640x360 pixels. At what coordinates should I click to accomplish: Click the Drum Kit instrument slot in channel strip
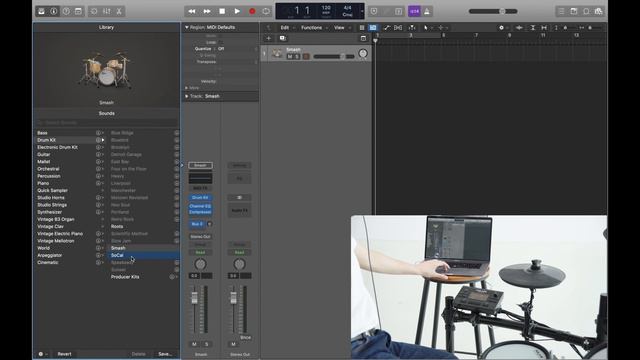[x=200, y=198]
